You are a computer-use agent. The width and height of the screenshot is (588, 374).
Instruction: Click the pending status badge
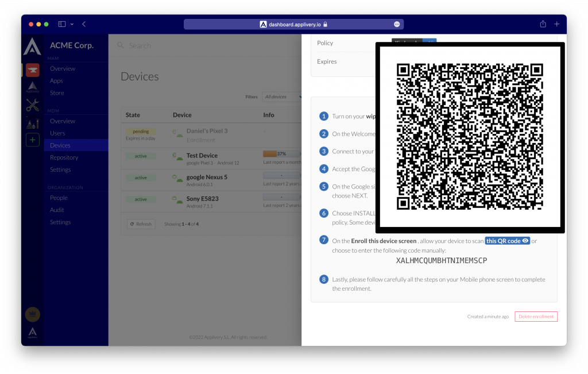pyautogui.click(x=141, y=132)
